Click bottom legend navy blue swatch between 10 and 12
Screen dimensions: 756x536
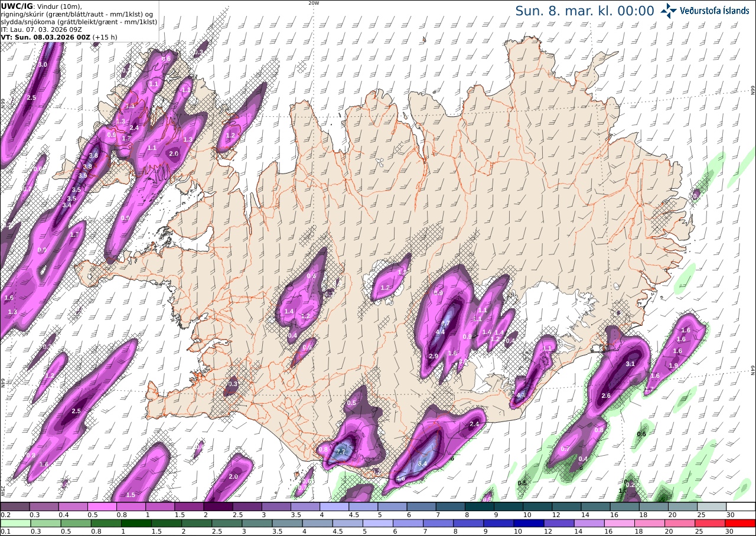click(x=530, y=523)
